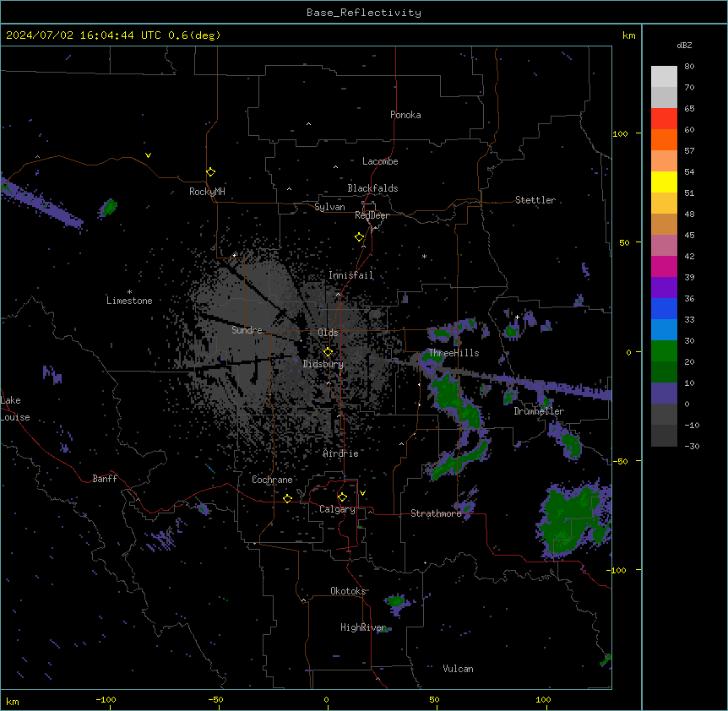This screenshot has width=728, height=711.
Task: Click the Vulcan label
Action: coord(458,669)
